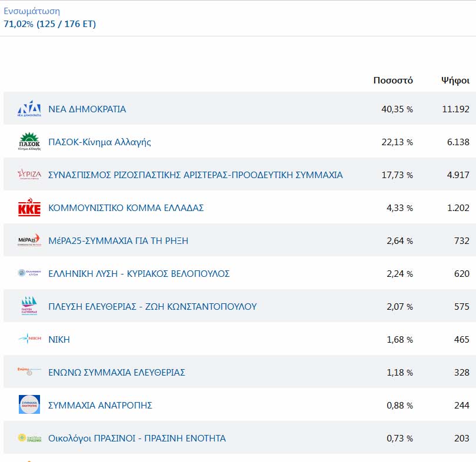
Task: Click the ΣΥΡΙΖΑ party logo
Action: coord(29,175)
